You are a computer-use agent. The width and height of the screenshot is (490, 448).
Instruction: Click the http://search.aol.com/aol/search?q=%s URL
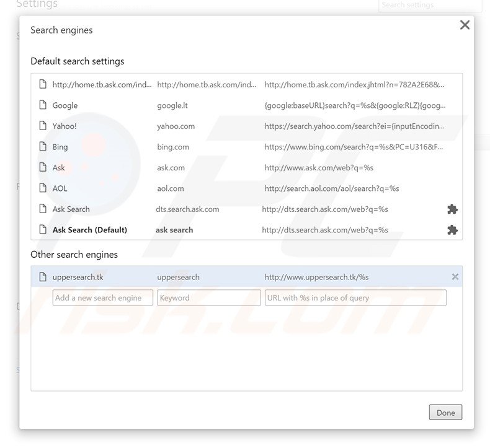332,188
